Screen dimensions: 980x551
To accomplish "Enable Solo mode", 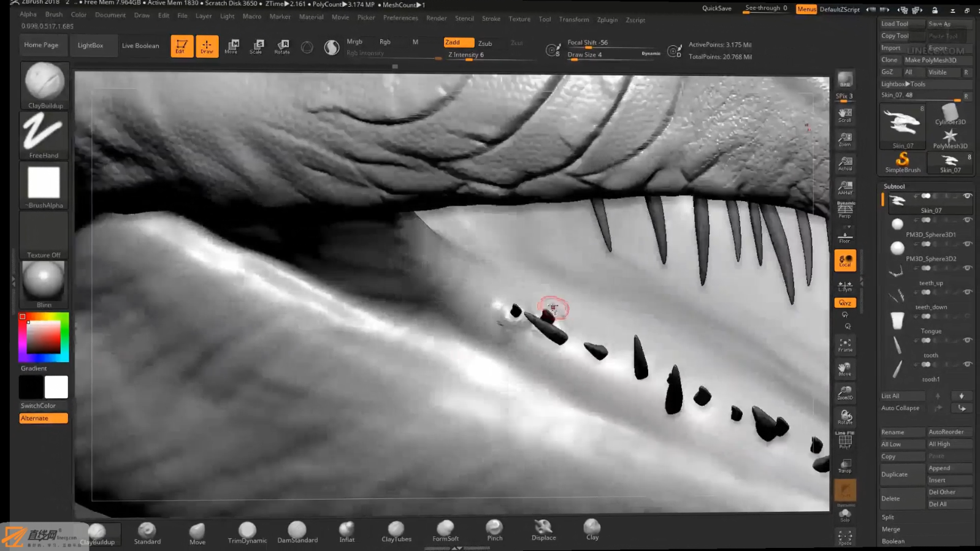I will click(x=845, y=515).
